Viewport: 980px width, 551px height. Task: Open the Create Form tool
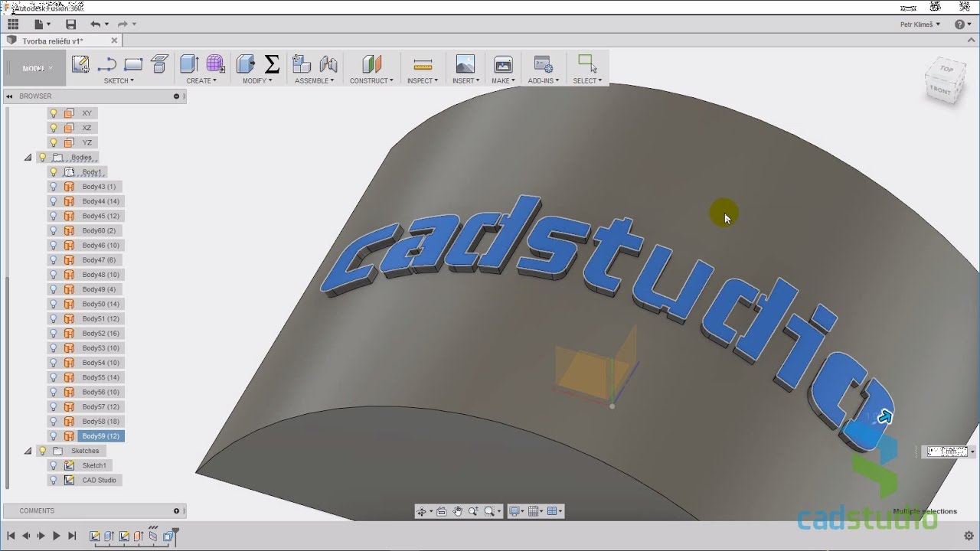pos(215,64)
